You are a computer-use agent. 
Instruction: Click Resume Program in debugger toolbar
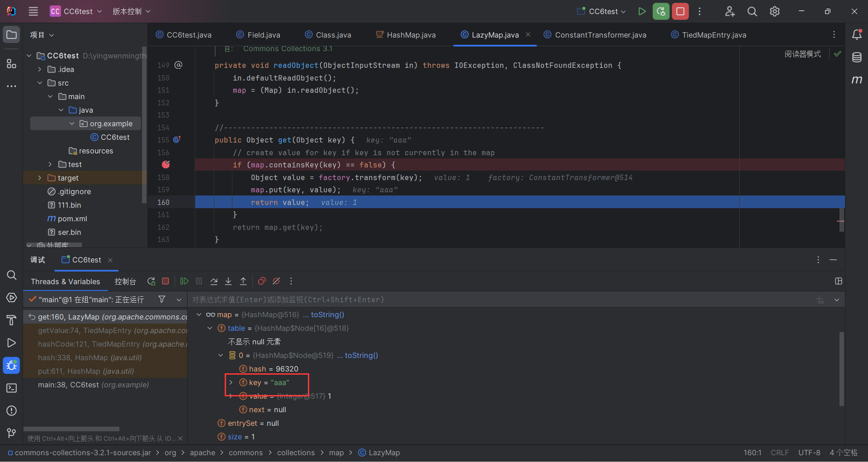(184, 281)
